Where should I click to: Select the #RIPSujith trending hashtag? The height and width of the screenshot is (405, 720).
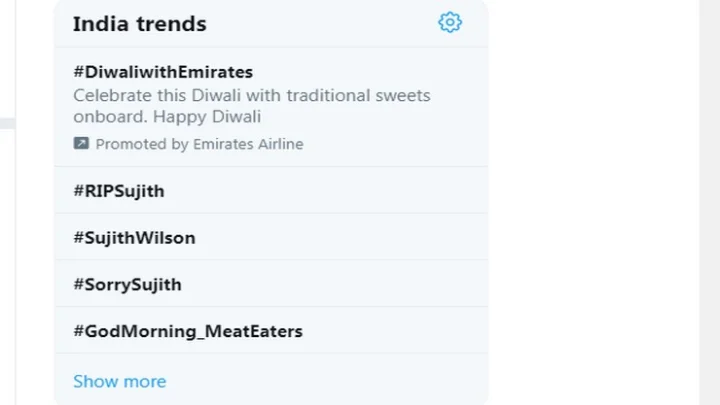tap(118, 191)
